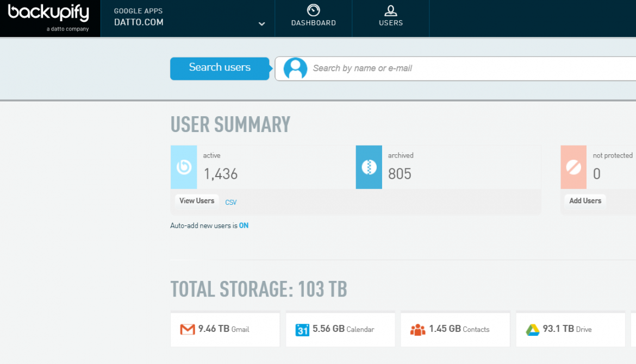Viewport: 636px width, 364px height.
Task: Select the Google Drive icon
Action: coord(532,329)
